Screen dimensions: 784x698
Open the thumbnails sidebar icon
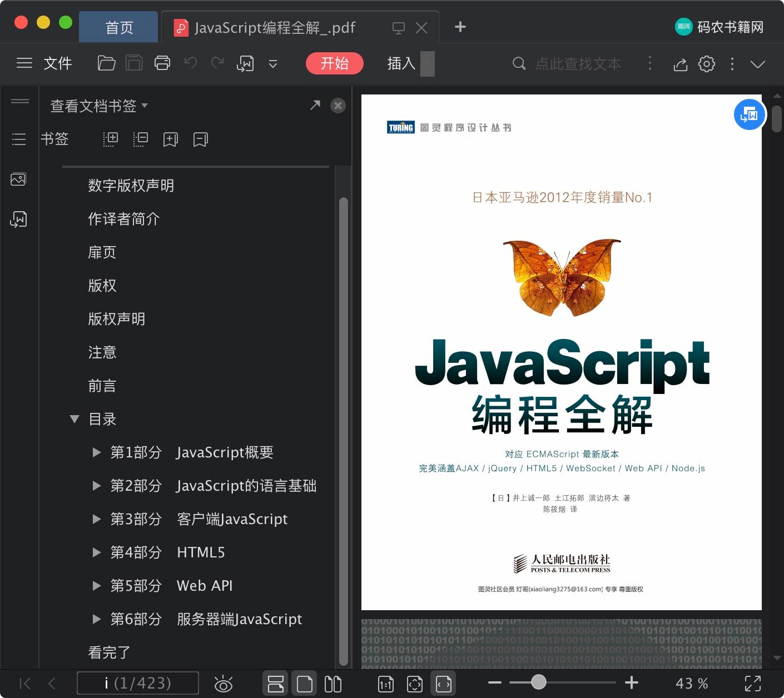tap(18, 180)
